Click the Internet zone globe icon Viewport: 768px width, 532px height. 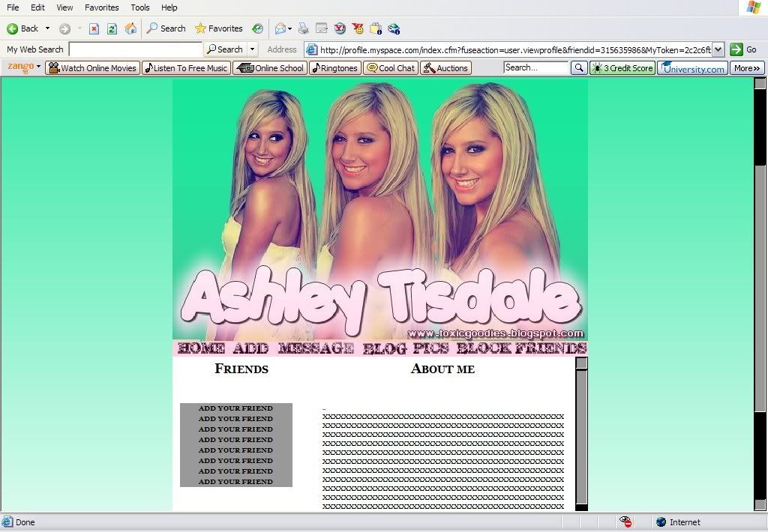pos(661,522)
